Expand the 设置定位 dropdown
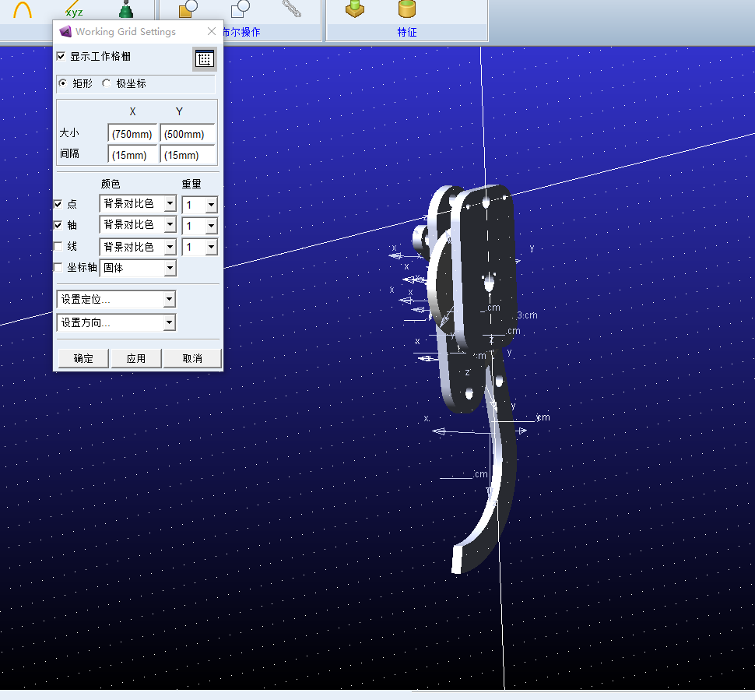This screenshot has width=755, height=700. click(x=169, y=299)
